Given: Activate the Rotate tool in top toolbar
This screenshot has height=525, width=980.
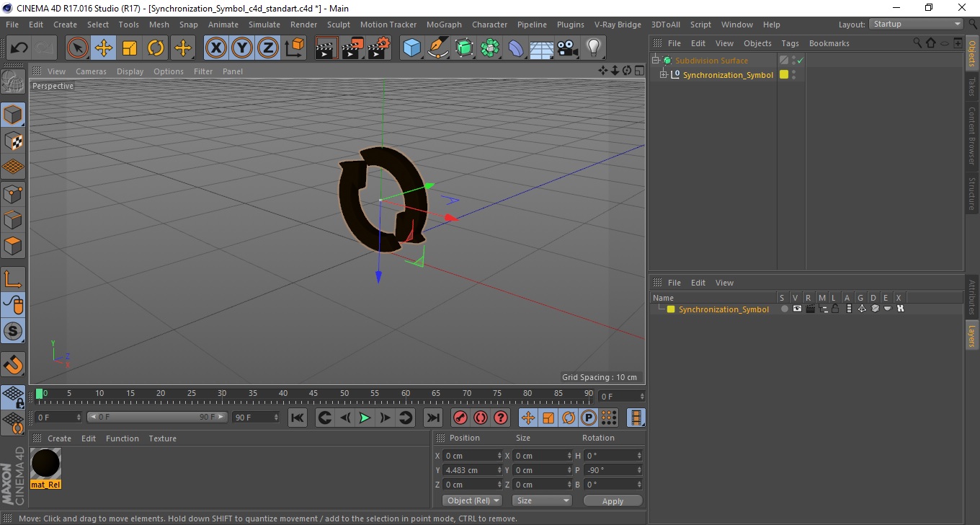Looking at the screenshot, I should (156, 48).
